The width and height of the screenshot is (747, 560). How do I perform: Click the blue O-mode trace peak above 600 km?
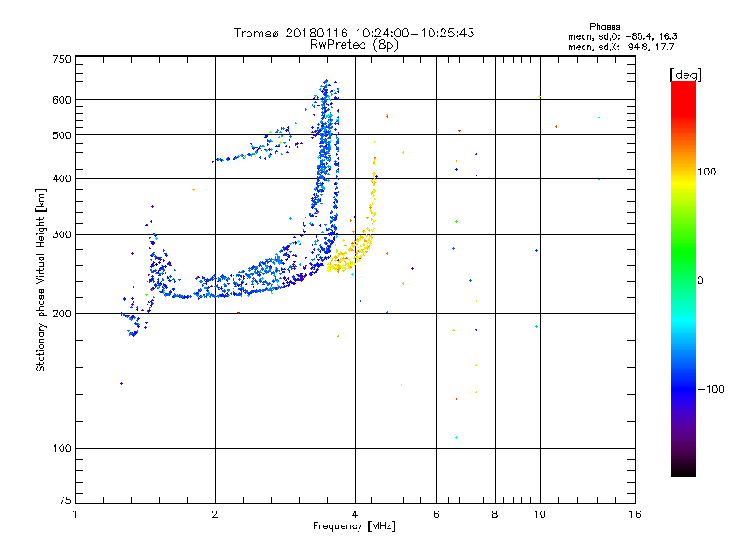pyautogui.click(x=326, y=90)
